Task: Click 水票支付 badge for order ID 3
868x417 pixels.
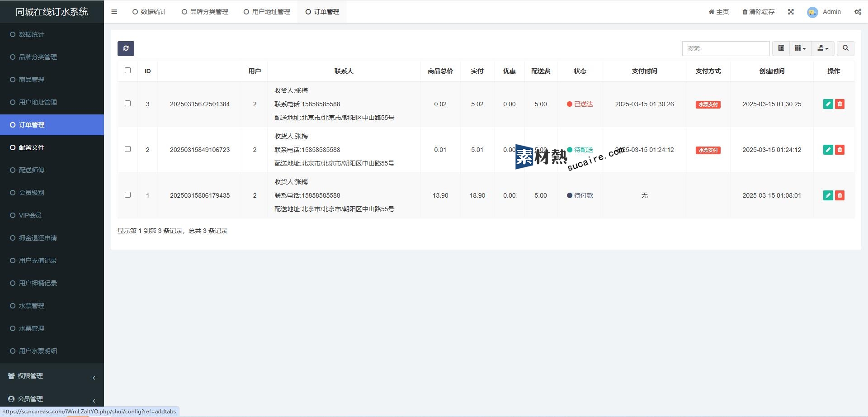Action: (x=708, y=104)
